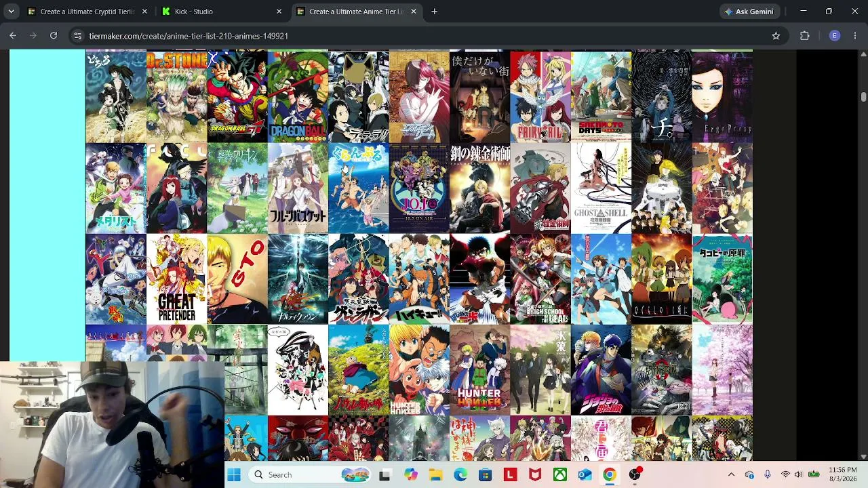Select the Ergo Proxy poster
This screenshot has height=488, width=868.
[722, 97]
